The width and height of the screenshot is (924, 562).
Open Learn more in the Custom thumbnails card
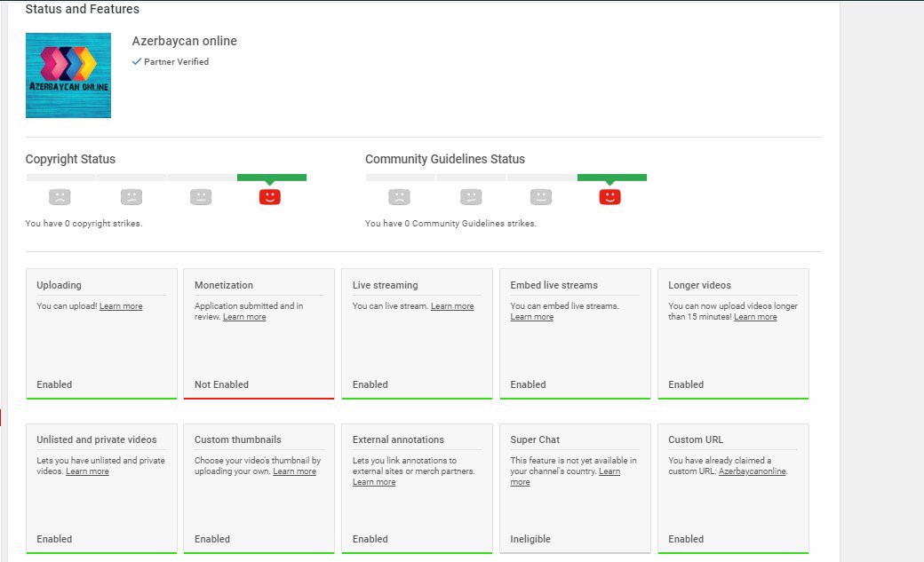point(295,471)
